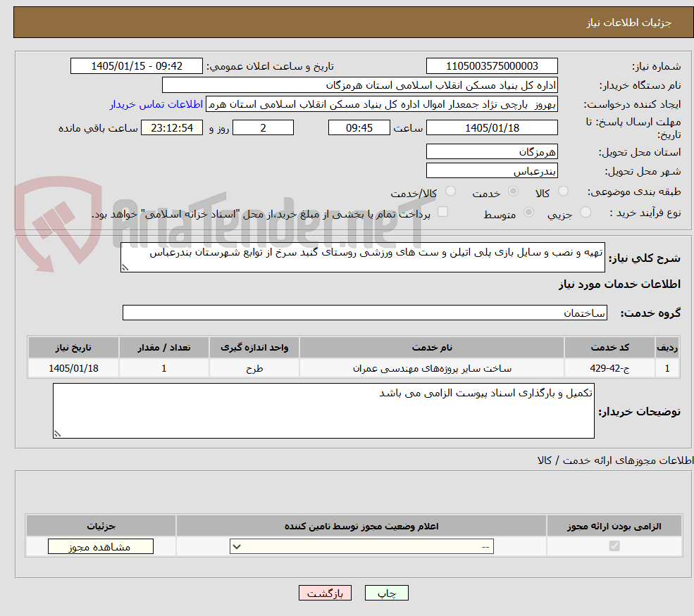Viewport: 694px width, 616px height.
Task: Click the request creator field
Action: 381,104
